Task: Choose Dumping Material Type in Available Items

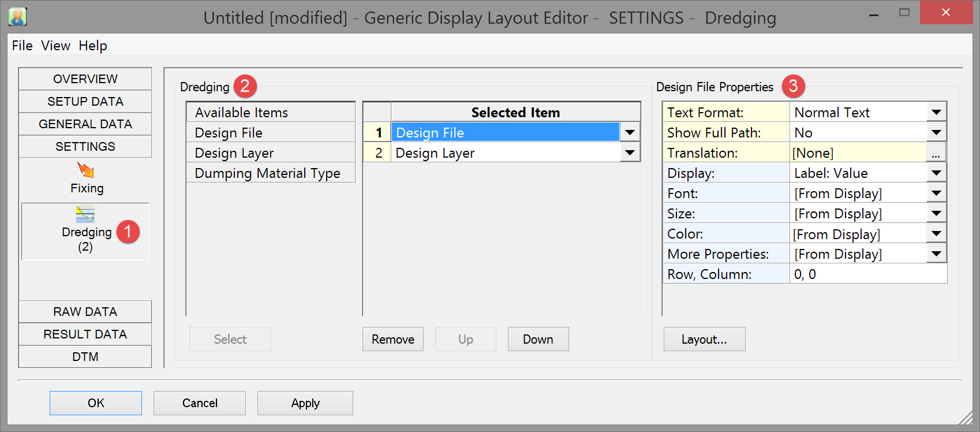Action: point(267,173)
